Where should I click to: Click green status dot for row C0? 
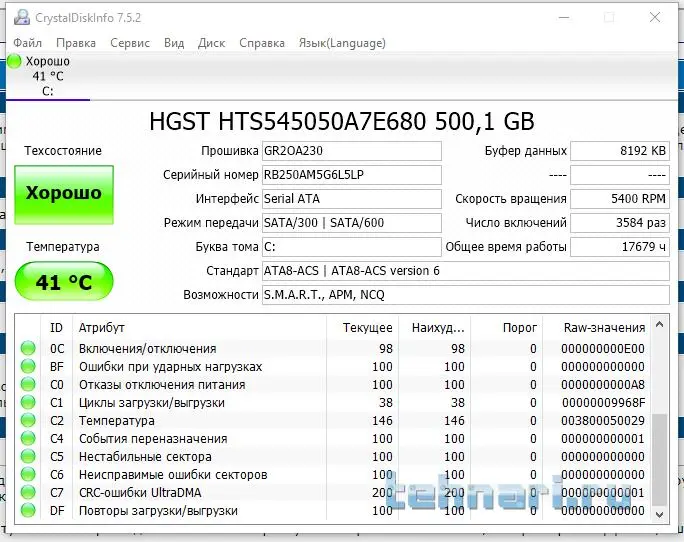coord(28,384)
